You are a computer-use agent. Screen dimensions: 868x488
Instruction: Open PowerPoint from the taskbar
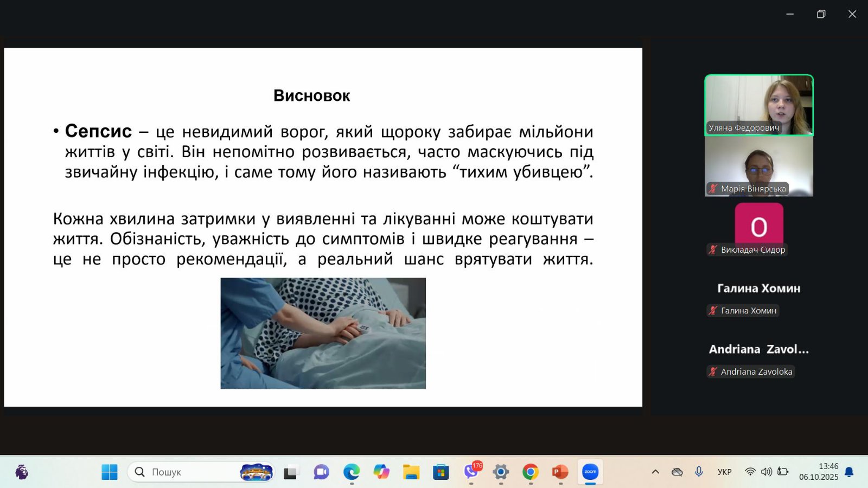560,472
